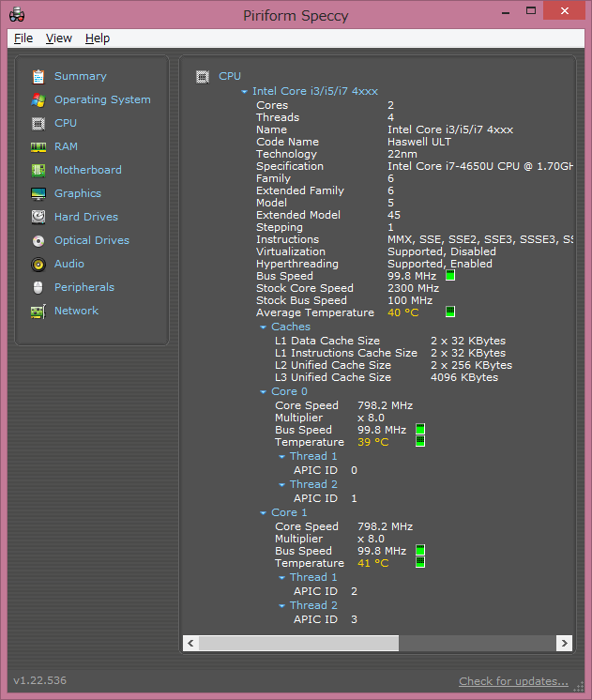Collapse Thread 2 under Core 0
592x700 pixels.
281,485
